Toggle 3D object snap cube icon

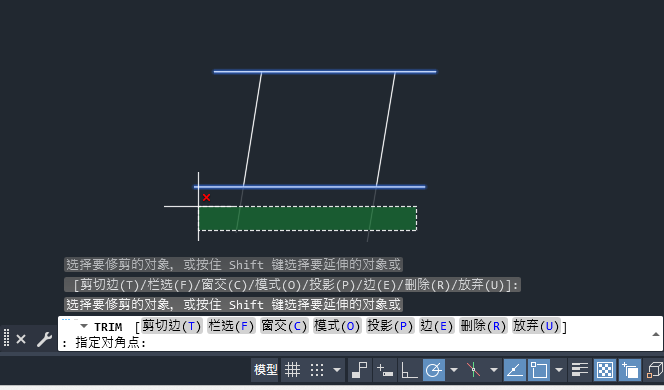[x=655, y=370]
